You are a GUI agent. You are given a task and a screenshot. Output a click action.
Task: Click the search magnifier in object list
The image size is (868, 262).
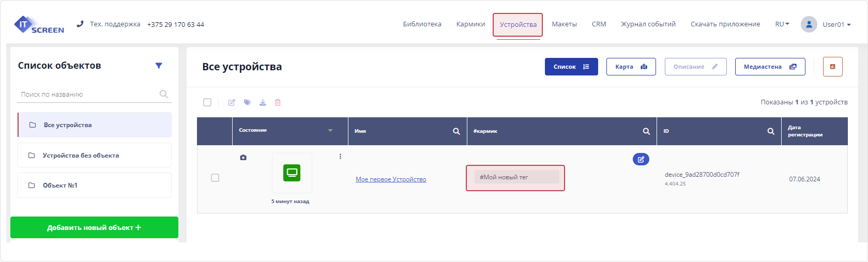click(x=164, y=94)
